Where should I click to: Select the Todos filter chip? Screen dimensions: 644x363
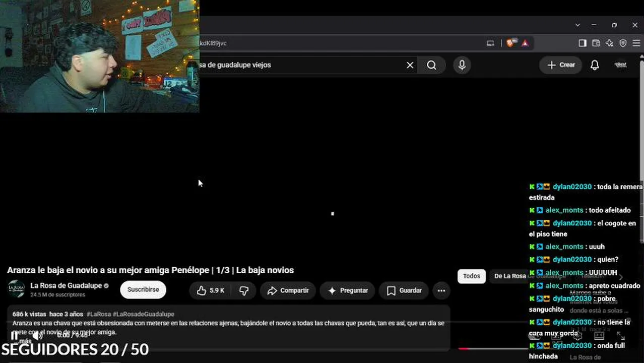click(472, 276)
